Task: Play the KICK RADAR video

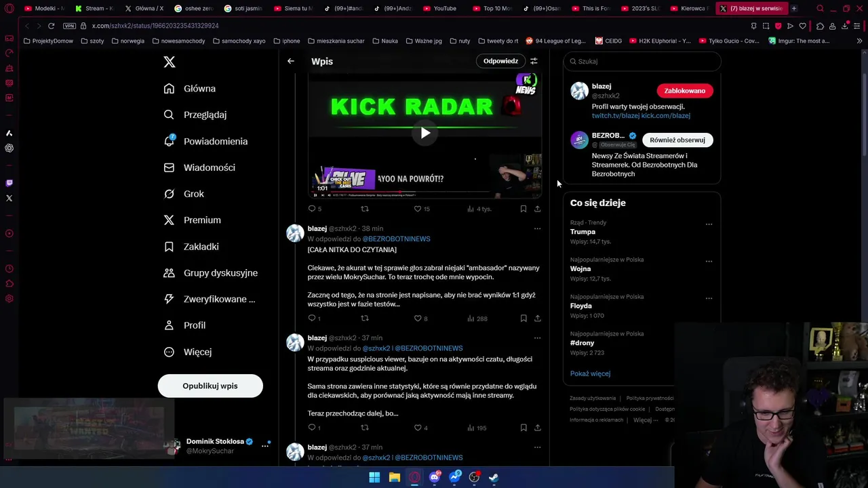Action: pos(425,133)
